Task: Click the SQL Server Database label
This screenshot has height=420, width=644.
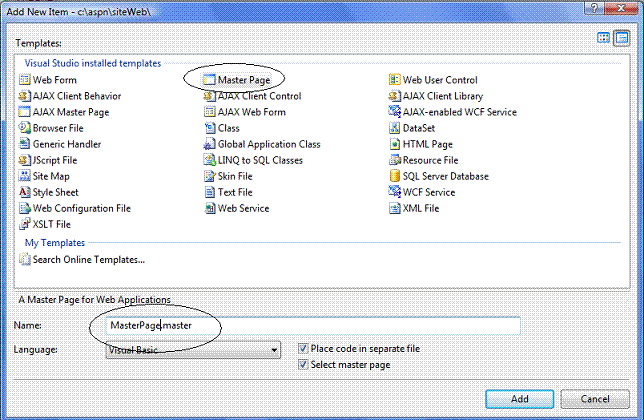Action: pyautogui.click(x=446, y=176)
